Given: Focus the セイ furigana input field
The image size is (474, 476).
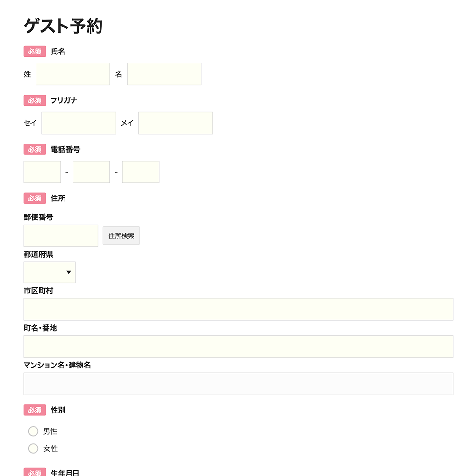Looking at the screenshot, I should click(x=79, y=123).
